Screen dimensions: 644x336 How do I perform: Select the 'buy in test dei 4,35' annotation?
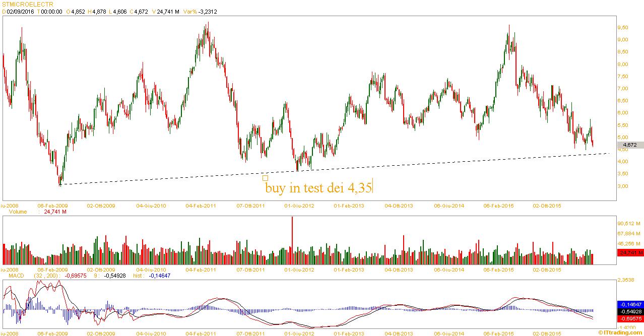click(x=318, y=188)
